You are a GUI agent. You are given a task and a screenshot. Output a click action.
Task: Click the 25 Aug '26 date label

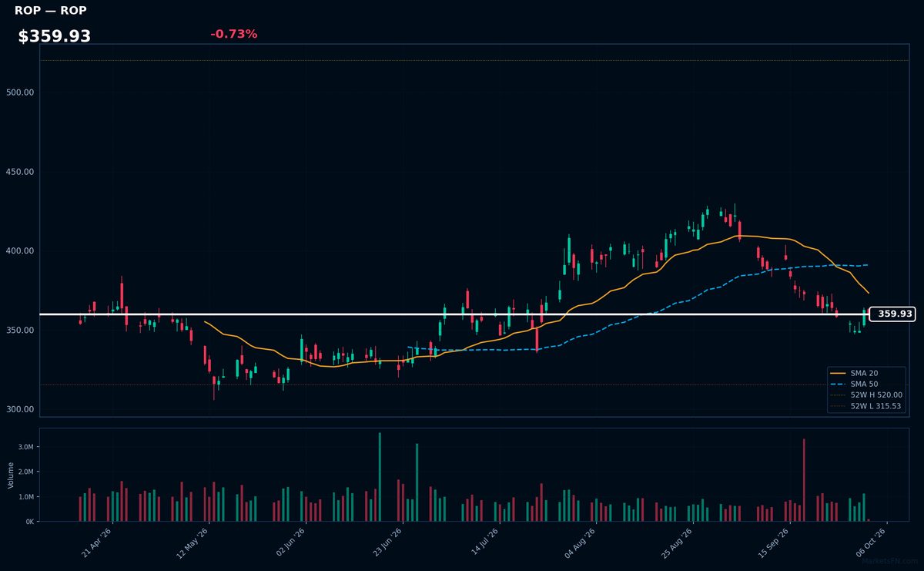677,542
